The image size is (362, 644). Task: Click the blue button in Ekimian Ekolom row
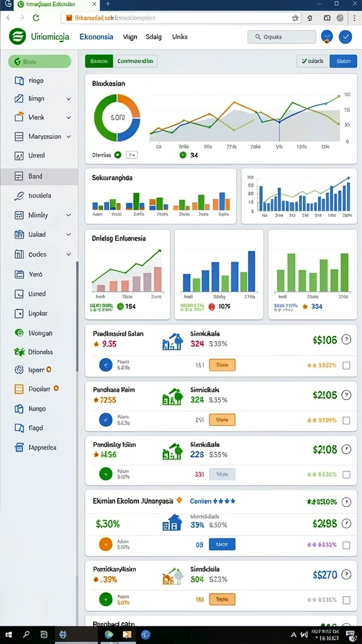tap(222, 544)
